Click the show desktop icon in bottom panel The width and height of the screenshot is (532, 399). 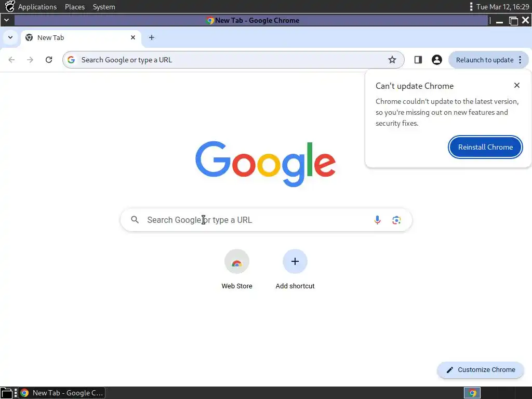pyautogui.click(x=6, y=393)
